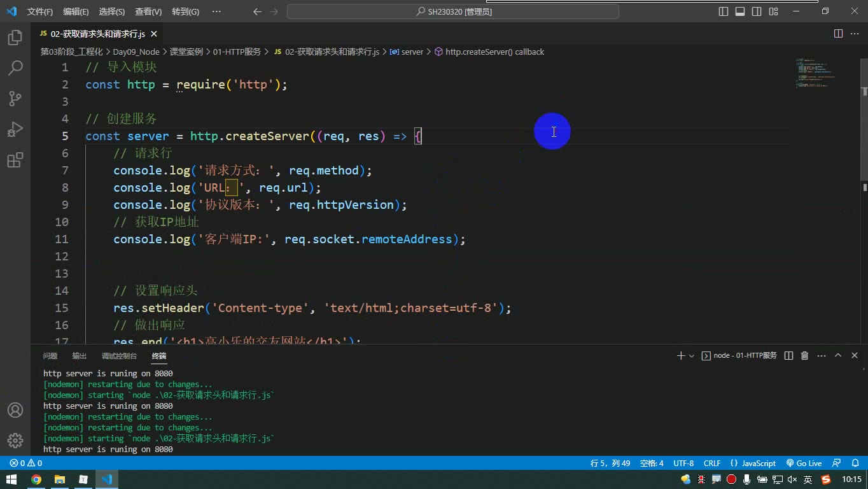Open the Source Control view

point(15,99)
